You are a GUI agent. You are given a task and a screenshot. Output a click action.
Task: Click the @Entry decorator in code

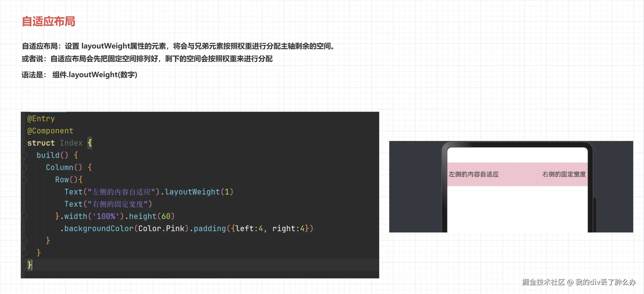tap(41, 118)
